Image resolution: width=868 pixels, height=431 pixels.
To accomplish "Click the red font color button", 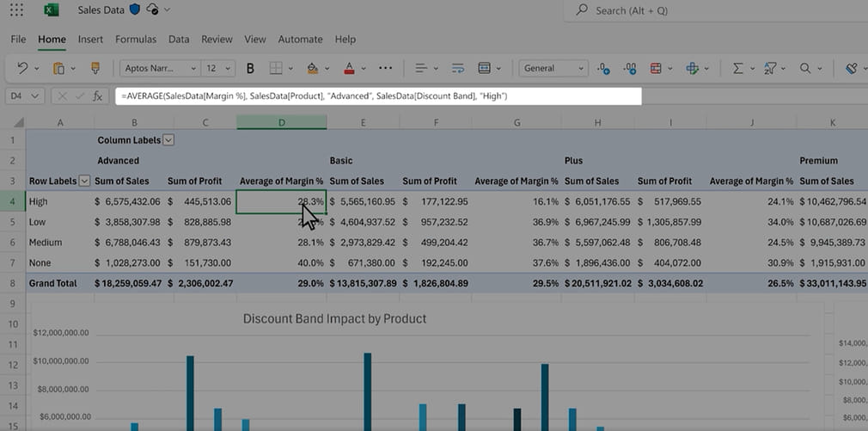I will tap(349, 68).
